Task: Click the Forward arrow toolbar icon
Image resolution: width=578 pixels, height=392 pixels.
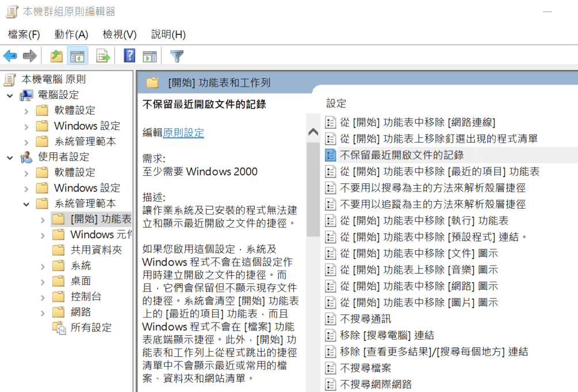Action: (x=29, y=56)
